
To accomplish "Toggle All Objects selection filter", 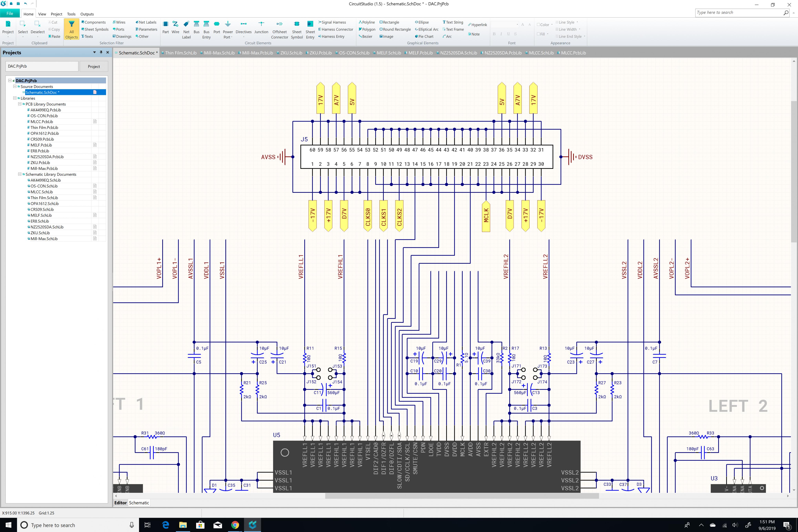I will pos(72,30).
